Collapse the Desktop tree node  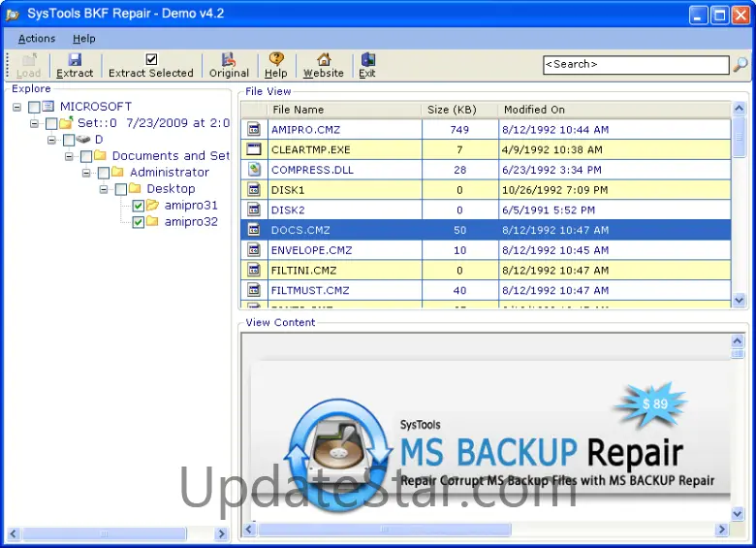104,189
